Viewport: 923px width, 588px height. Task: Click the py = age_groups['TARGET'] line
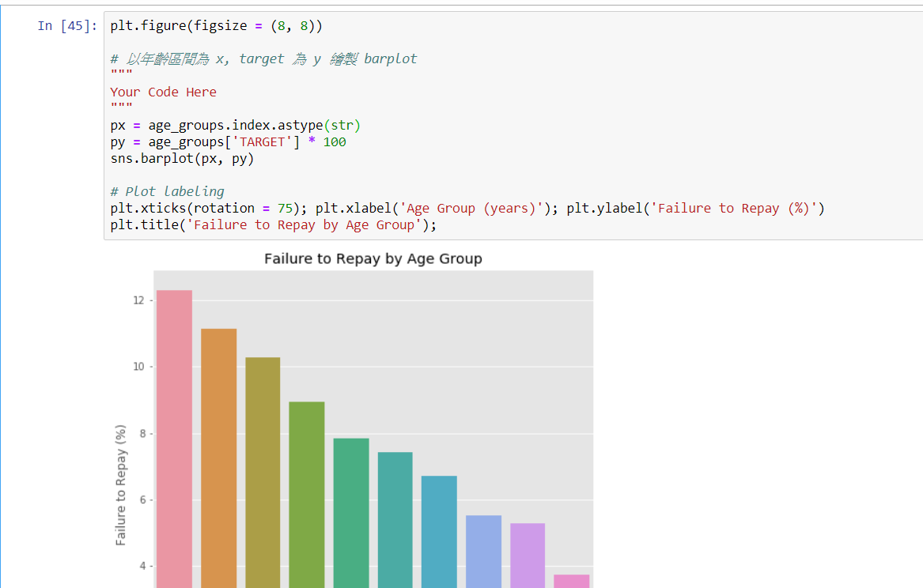tap(228, 142)
